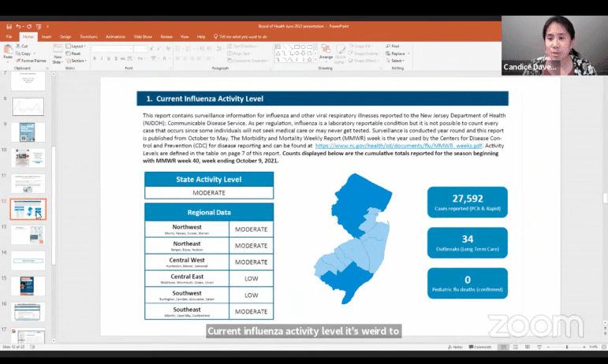Click the MMWR weeks PDF hyperlink

tap(398, 146)
